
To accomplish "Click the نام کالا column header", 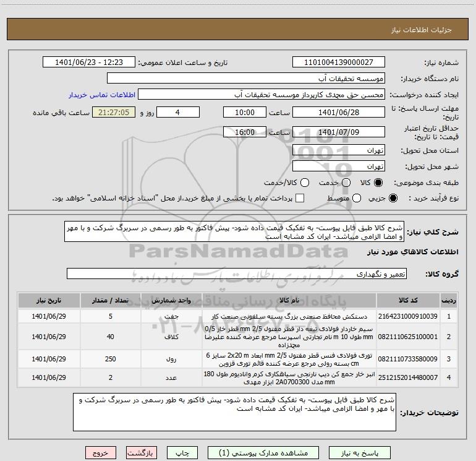I will (x=289, y=300).
